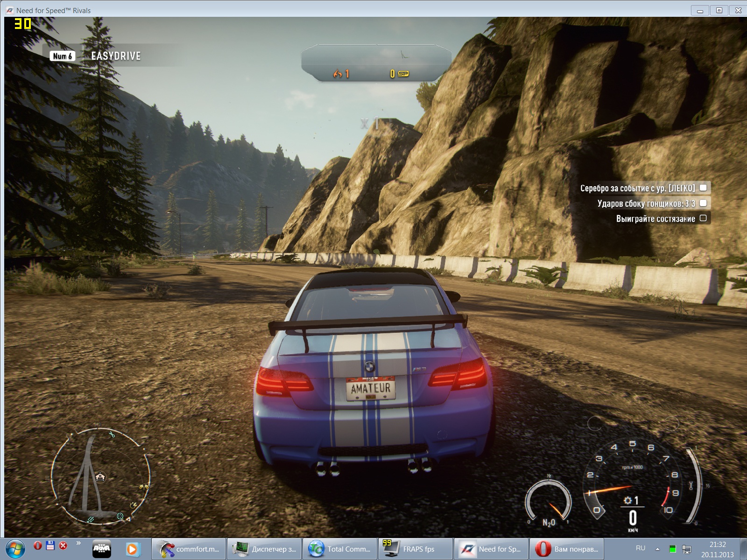Image resolution: width=747 pixels, height=560 pixels.
Task: Click the N2O nitrous gauge
Action: [549, 502]
